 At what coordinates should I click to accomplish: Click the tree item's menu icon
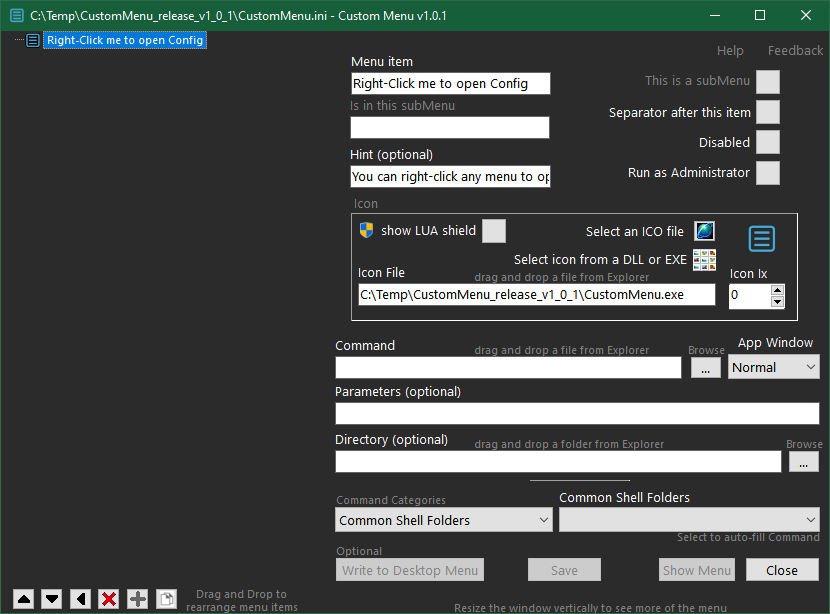(x=33, y=40)
